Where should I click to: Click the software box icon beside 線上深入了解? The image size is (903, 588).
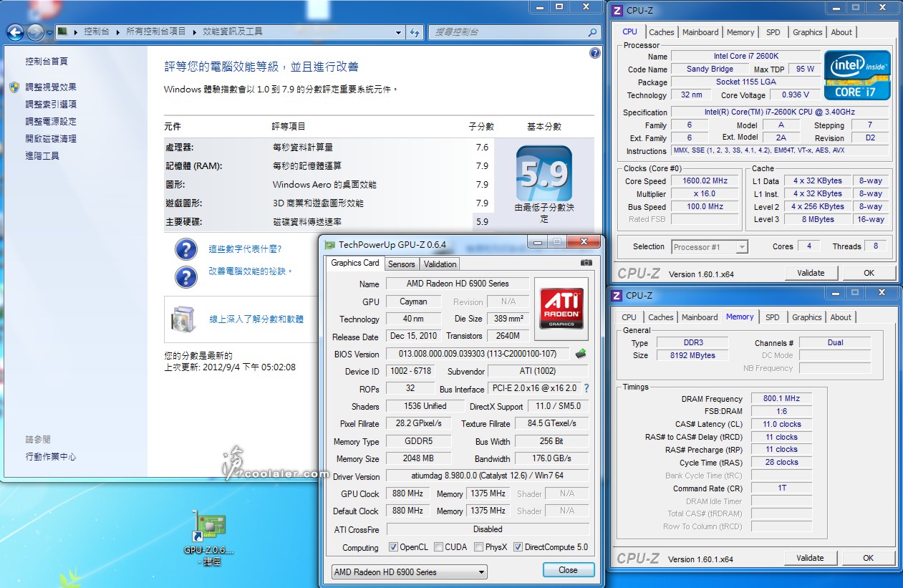coord(183,319)
